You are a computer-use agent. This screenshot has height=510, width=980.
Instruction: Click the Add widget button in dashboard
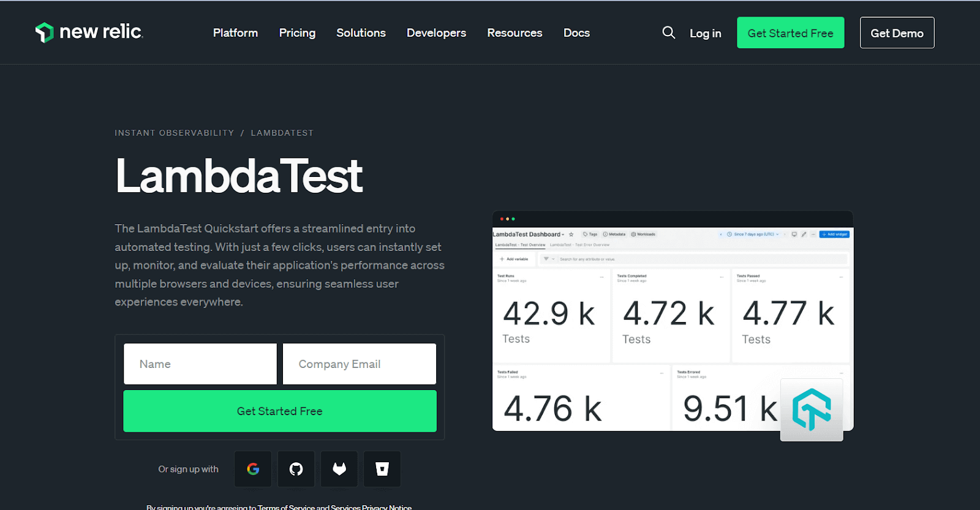(834, 234)
